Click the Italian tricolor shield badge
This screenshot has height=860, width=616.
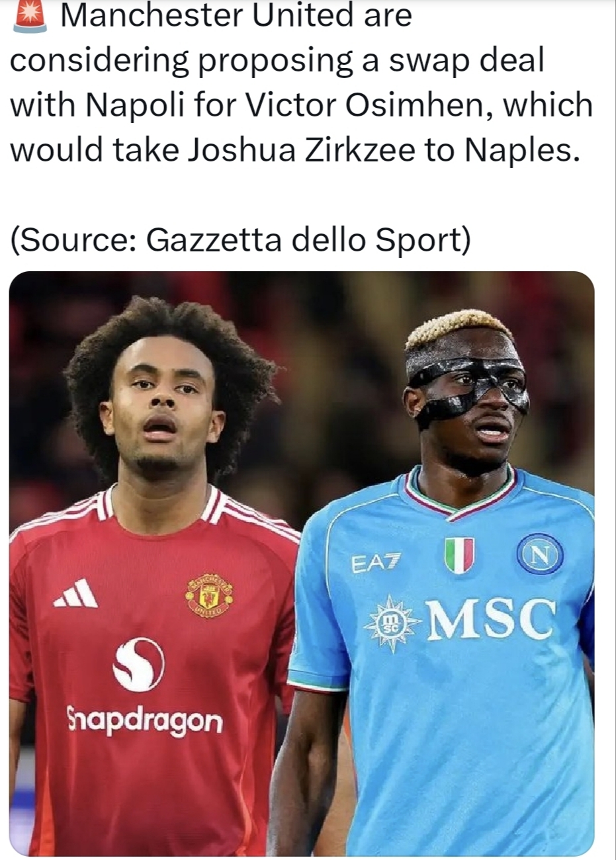pyautogui.click(x=459, y=555)
